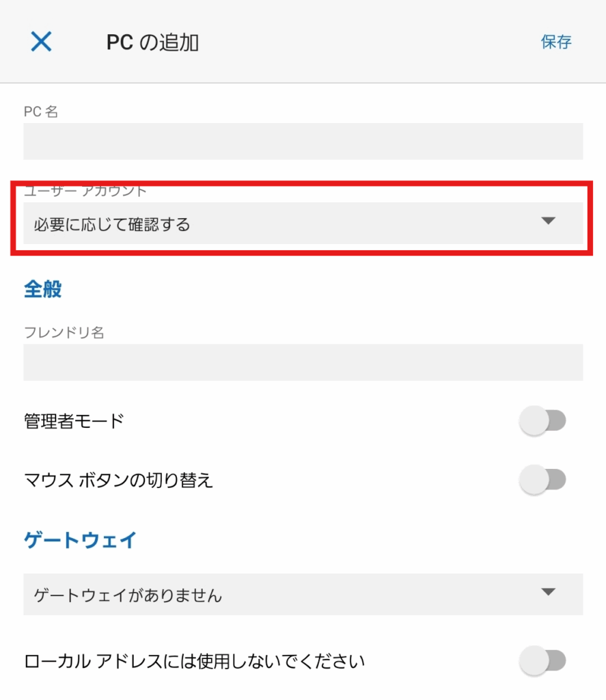The width and height of the screenshot is (606, 700).
Task: Click the arrow beside 必要に応じて確認する
Action: 548,221
